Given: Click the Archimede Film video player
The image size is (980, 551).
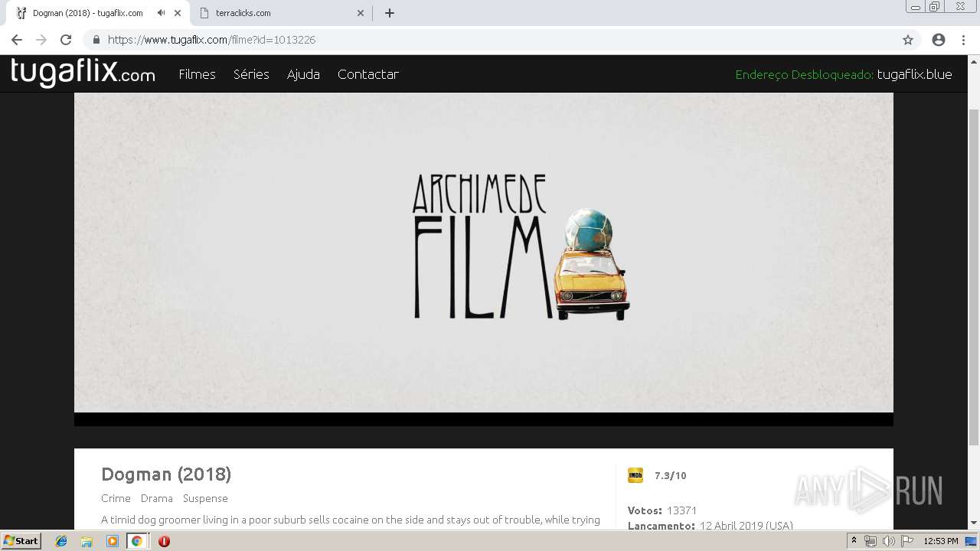Looking at the screenshot, I should (484, 253).
